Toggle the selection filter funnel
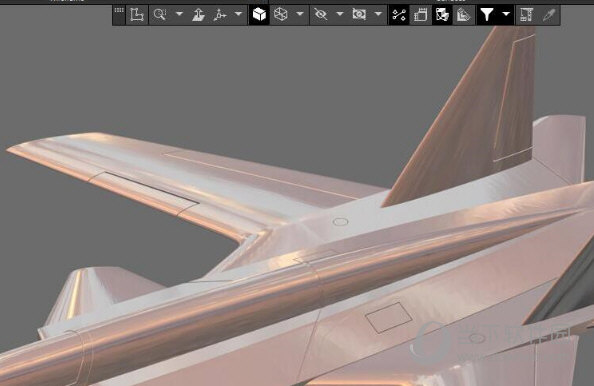Image resolution: width=594 pixels, height=386 pixels. pos(487,15)
